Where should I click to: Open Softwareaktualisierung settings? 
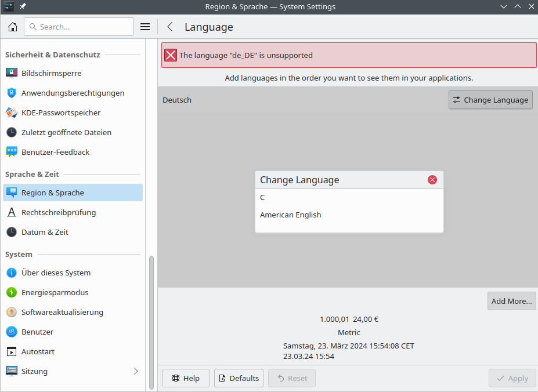tap(73, 312)
